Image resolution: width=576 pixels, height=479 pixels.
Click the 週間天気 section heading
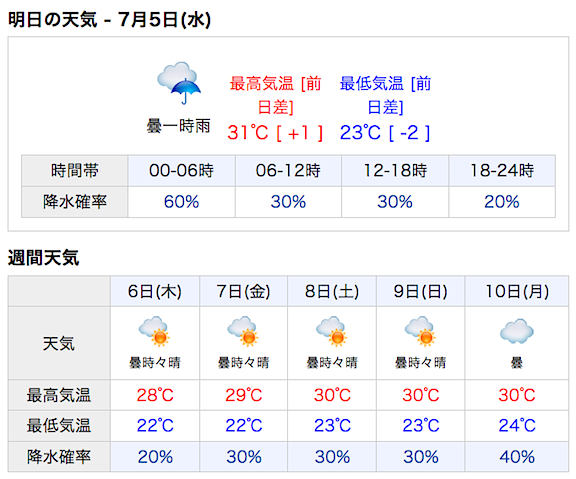click(43, 257)
